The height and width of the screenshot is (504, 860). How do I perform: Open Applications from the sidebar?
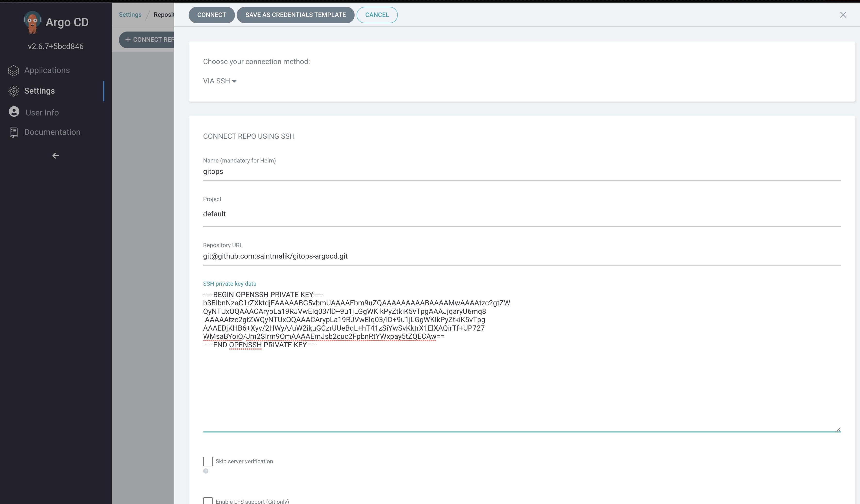point(47,70)
